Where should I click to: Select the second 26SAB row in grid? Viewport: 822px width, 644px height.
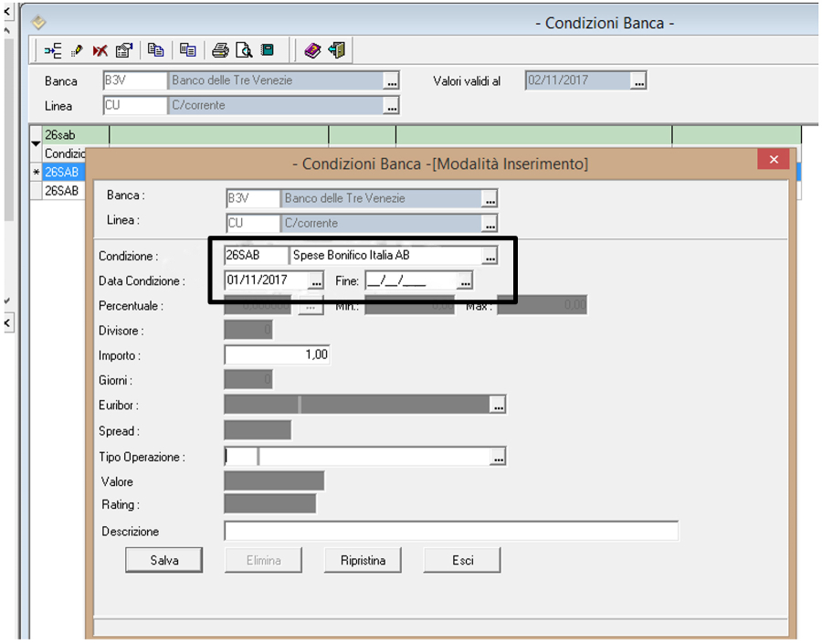coord(61,191)
